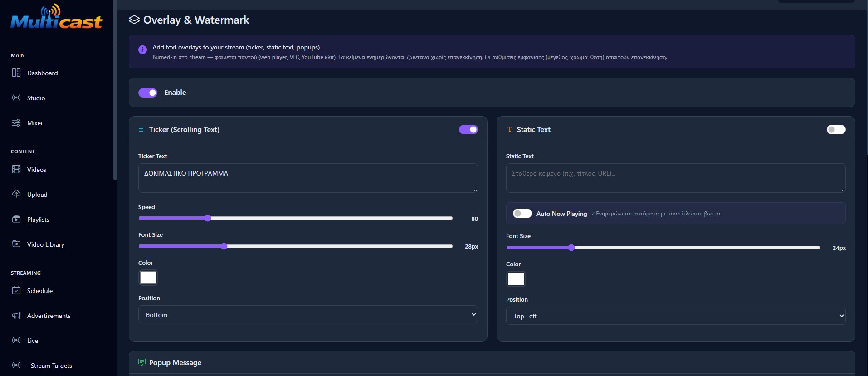Image resolution: width=868 pixels, height=376 pixels.
Task: Click the Popup Message chat icon
Action: pos(142,362)
